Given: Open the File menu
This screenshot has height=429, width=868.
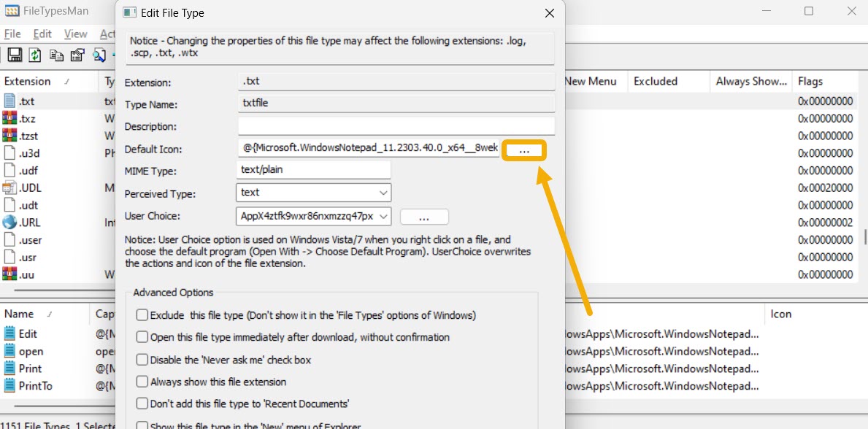Looking at the screenshot, I should pyautogui.click(x=12, y=34).
